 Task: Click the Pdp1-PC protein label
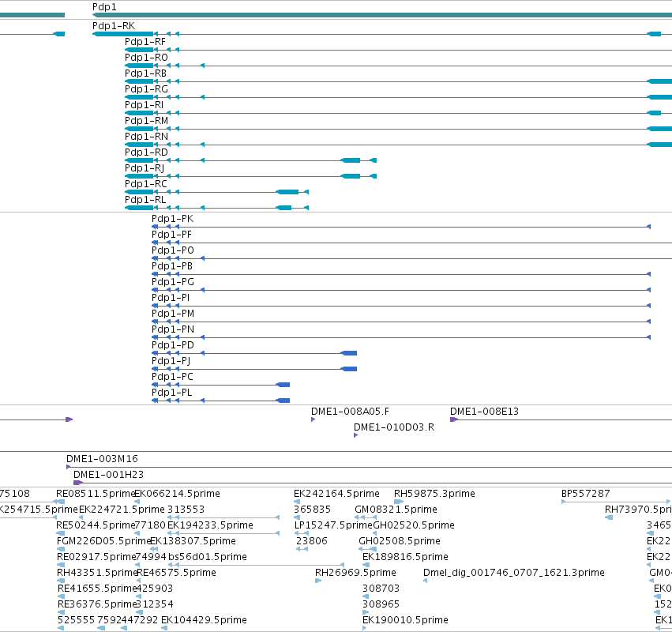click(172, 377)
